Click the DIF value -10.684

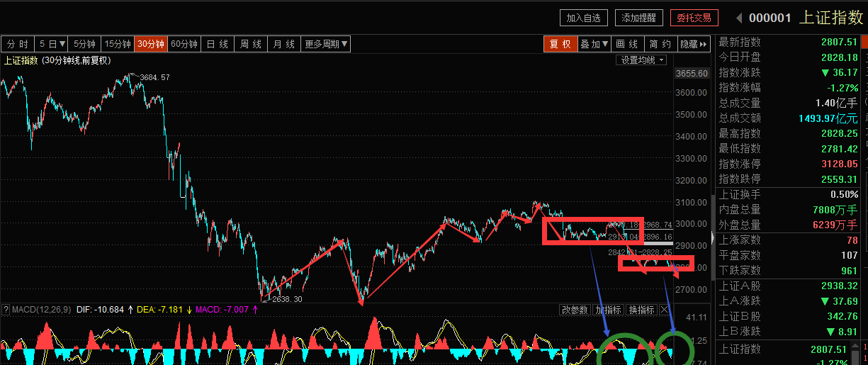pos(108,310)
